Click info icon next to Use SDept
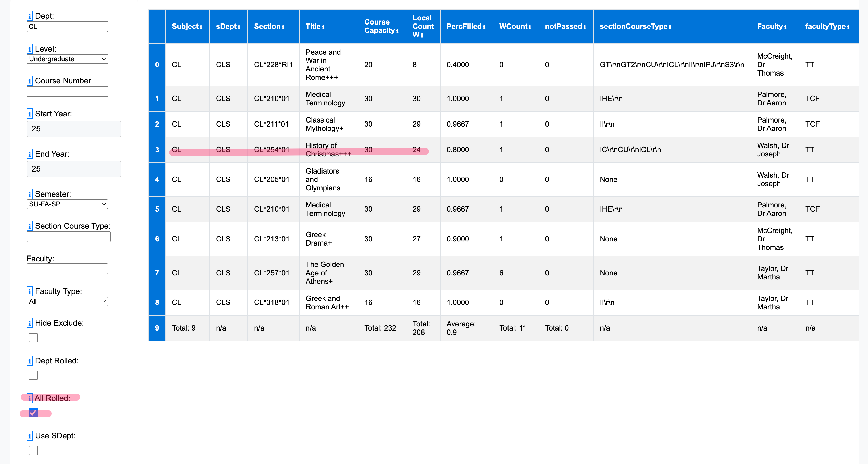 tap(30, 436)
